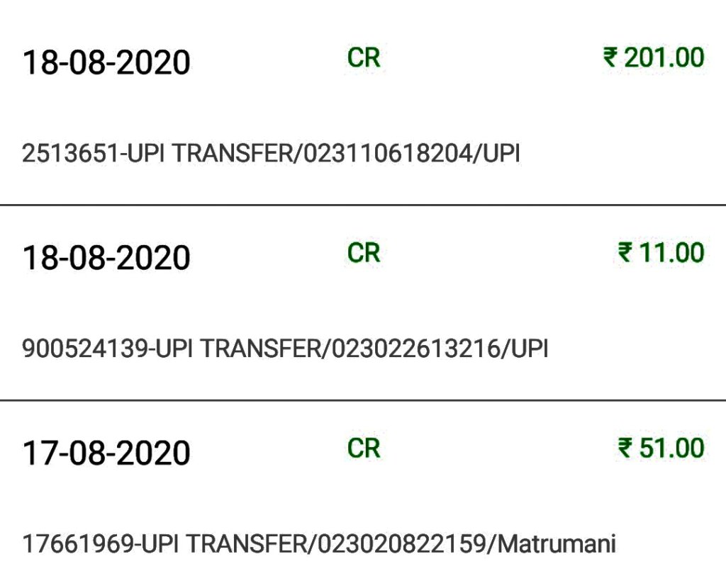Open transaction description starting with 2513651-UPI TRANSFER
This screenshot has width=726, height=588.
coord(271,154)
